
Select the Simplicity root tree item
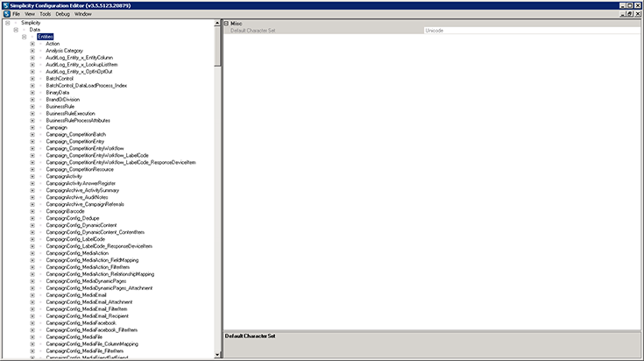coord(31,23)
